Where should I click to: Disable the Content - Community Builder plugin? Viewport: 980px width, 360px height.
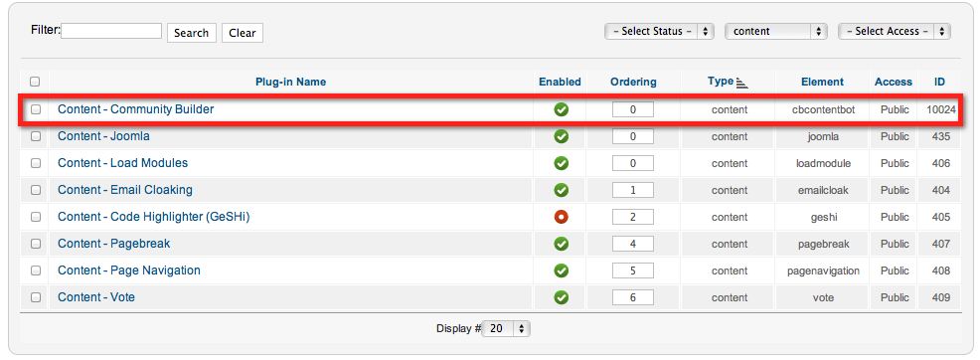coord(562,109)
